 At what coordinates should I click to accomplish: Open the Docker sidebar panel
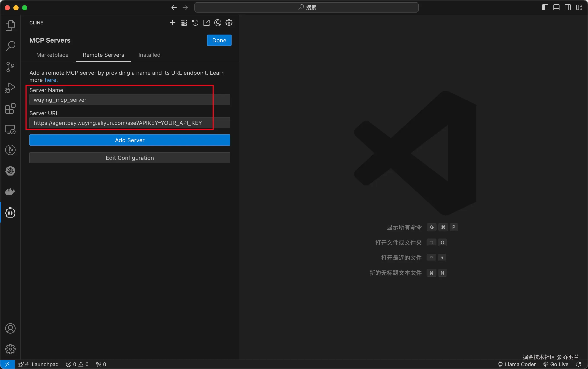(x=10, y=192)
